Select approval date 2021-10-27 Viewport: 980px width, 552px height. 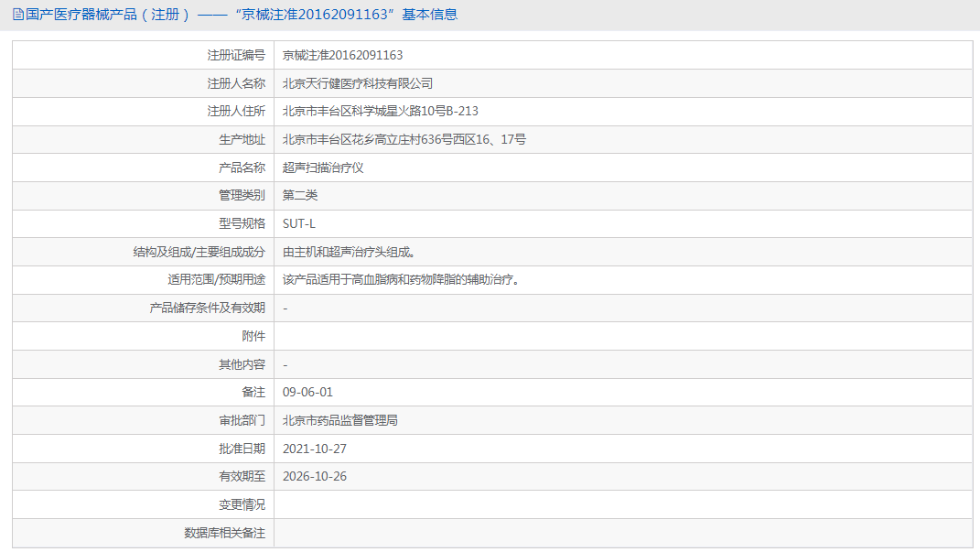pyautogui.click(x=315, y=449)
